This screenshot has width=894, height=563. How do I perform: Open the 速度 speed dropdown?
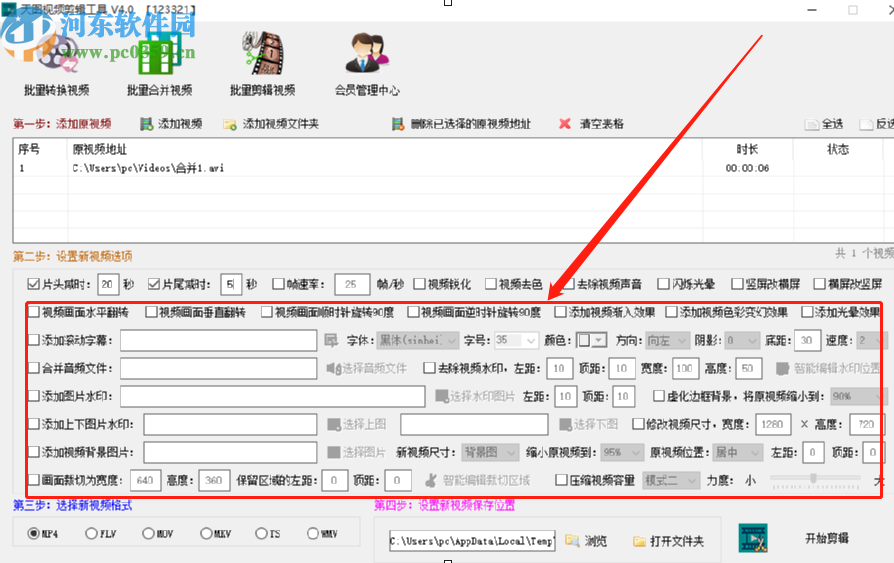pyautogui.click(x=871, y=341)
